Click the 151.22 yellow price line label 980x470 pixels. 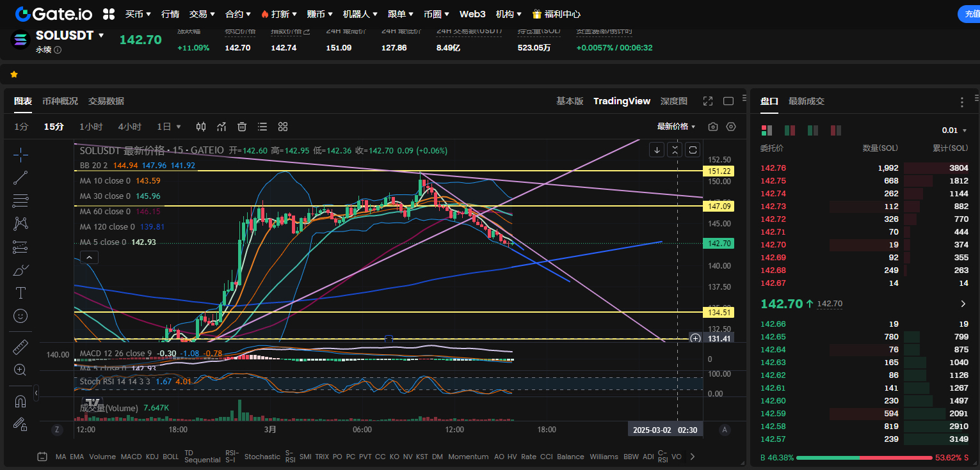[718, 171]
